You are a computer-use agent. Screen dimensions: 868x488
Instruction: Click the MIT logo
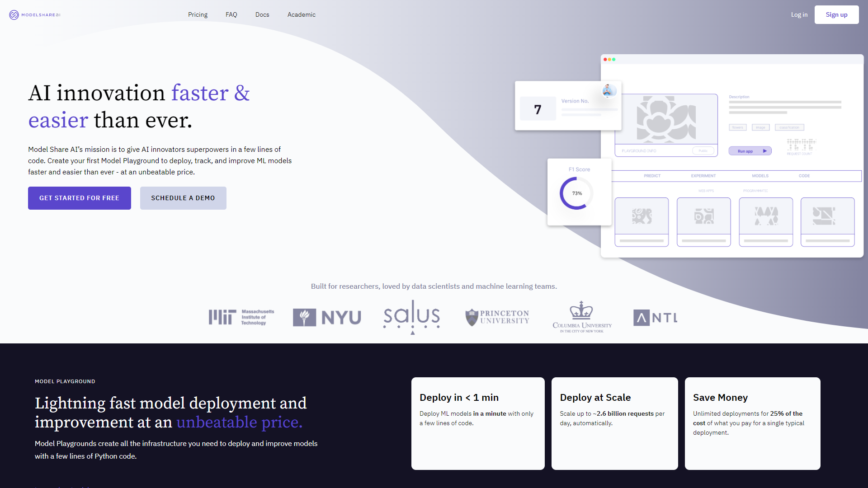pyautogui.click(x=241, y=317)
